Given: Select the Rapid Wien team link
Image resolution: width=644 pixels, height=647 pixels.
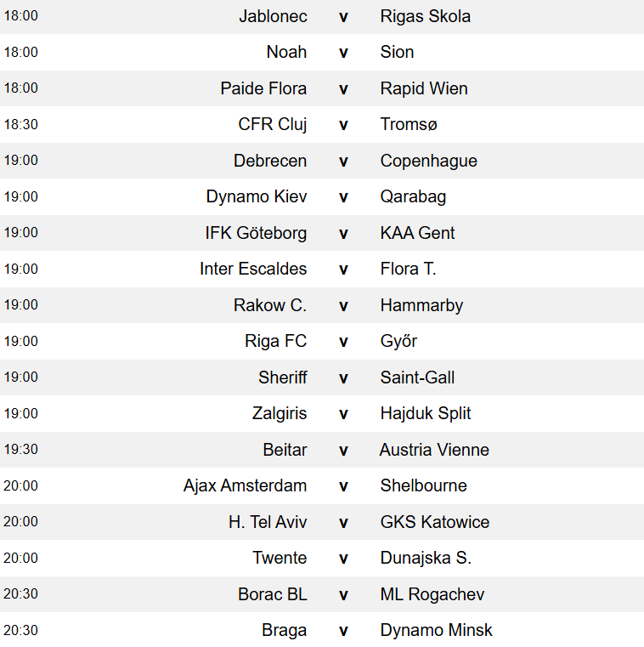Looking at the screenshot, I should click(424, 88).
